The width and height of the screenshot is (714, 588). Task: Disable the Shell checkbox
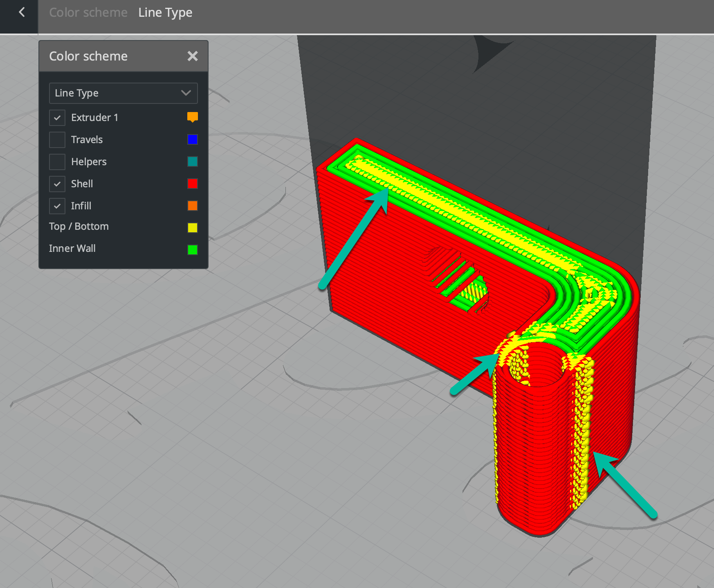coord(57,184)
